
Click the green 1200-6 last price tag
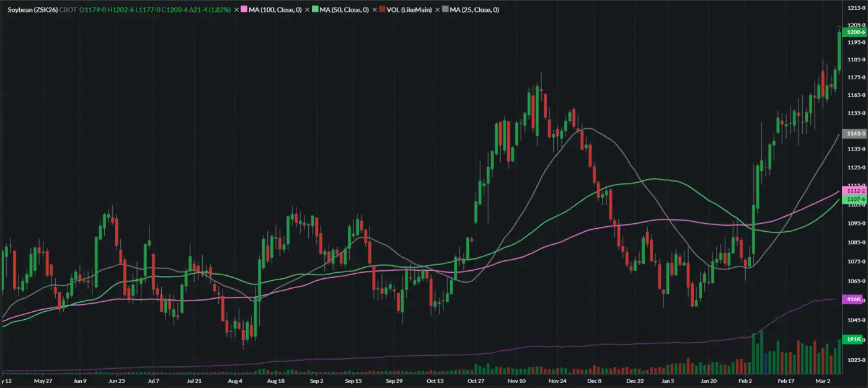click(855, 32)
